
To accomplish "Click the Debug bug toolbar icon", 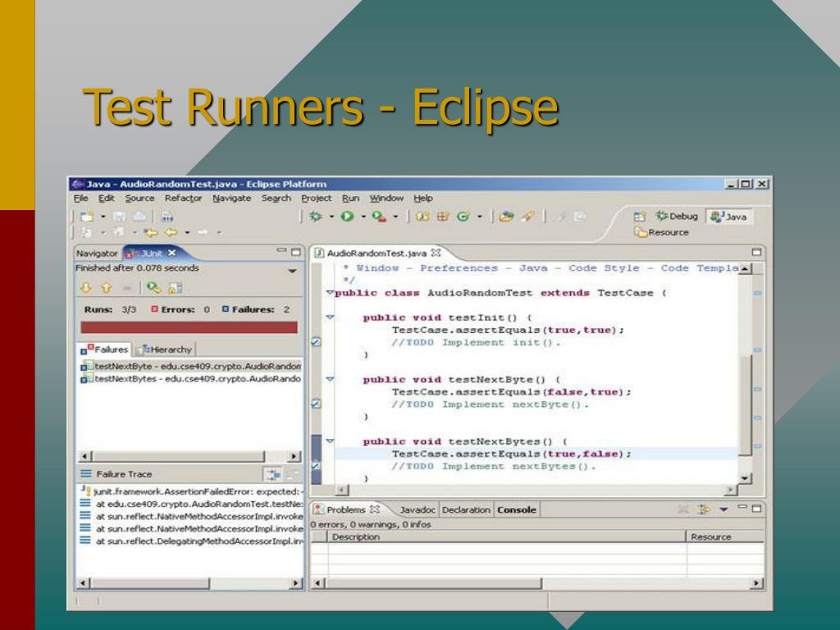I will click(316, 217).
